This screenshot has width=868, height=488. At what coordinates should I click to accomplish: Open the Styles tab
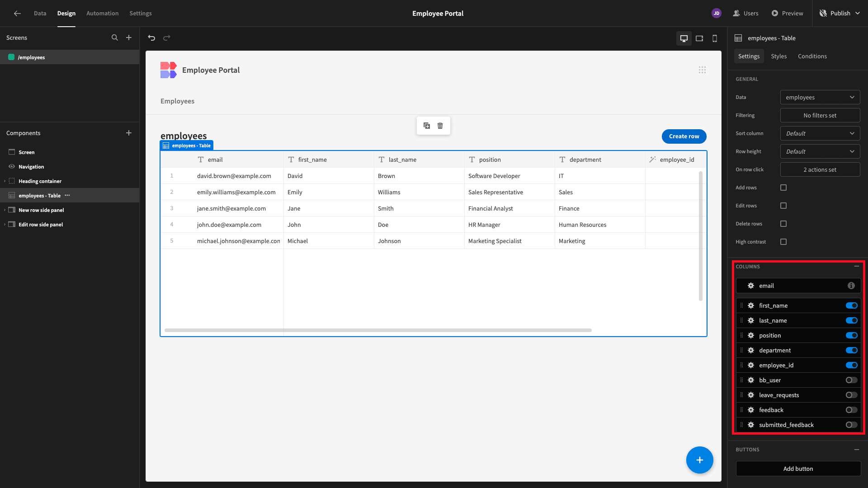pos(779,56)
